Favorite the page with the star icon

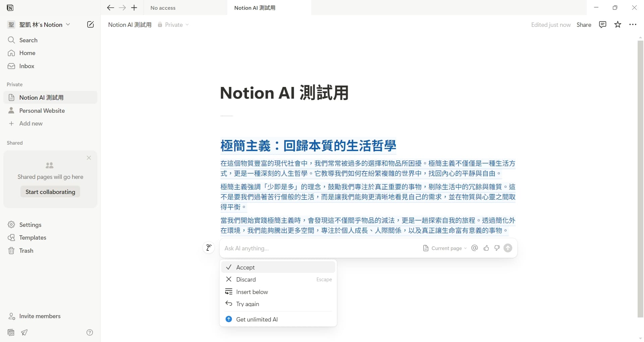click(618, 25)
